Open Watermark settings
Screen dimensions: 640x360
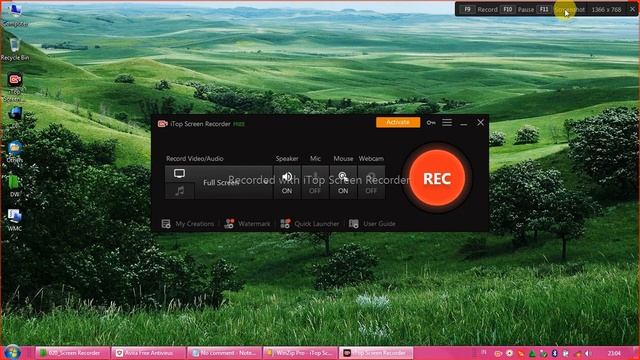click(247, 224)
